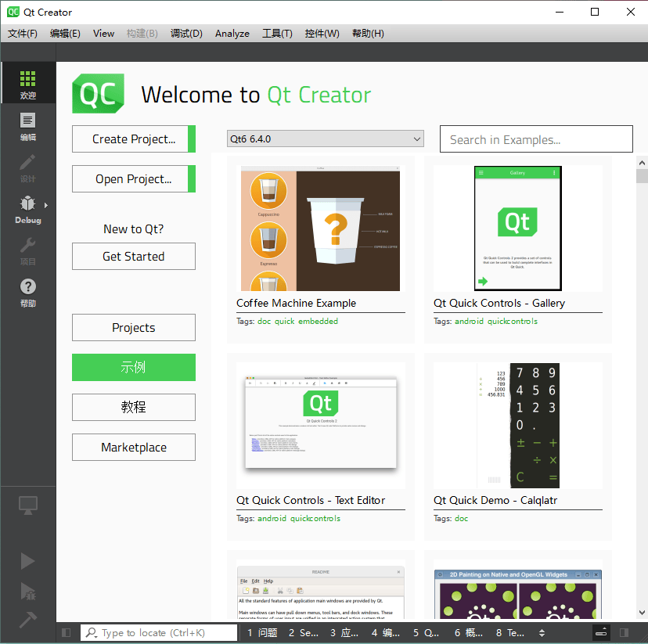
Task: Start debugging with the run-debug icon
Action: point(27,591)
